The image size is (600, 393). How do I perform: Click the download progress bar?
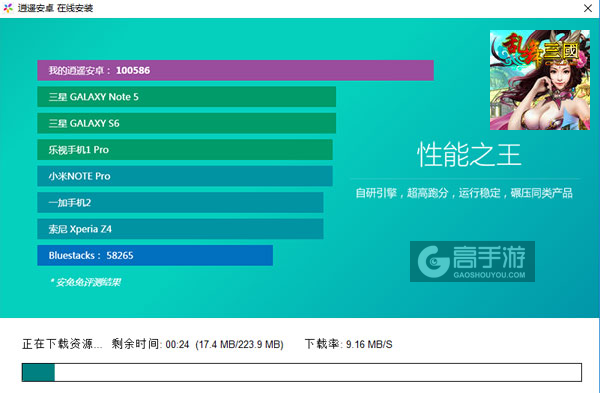pyautogui.click(x=302, y=372)
